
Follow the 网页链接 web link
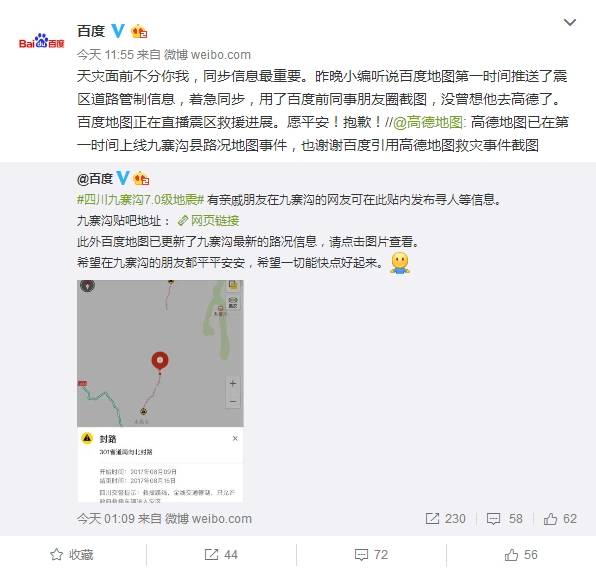point(208,220)
